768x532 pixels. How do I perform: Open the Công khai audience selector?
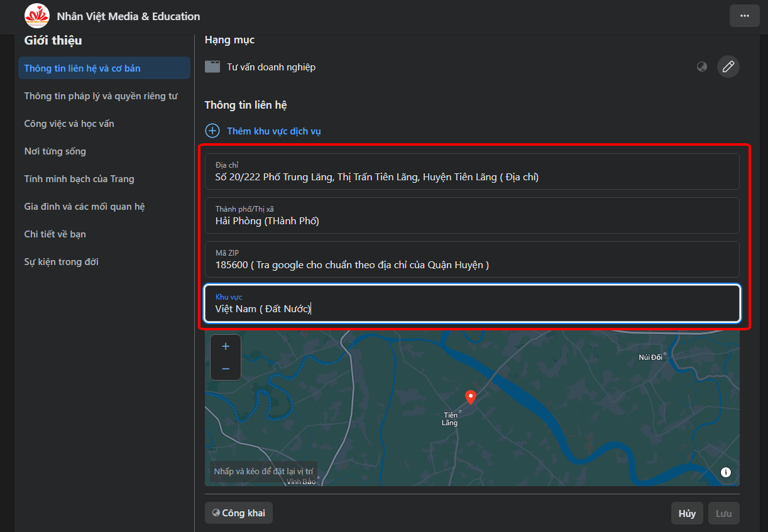point(239,513)
